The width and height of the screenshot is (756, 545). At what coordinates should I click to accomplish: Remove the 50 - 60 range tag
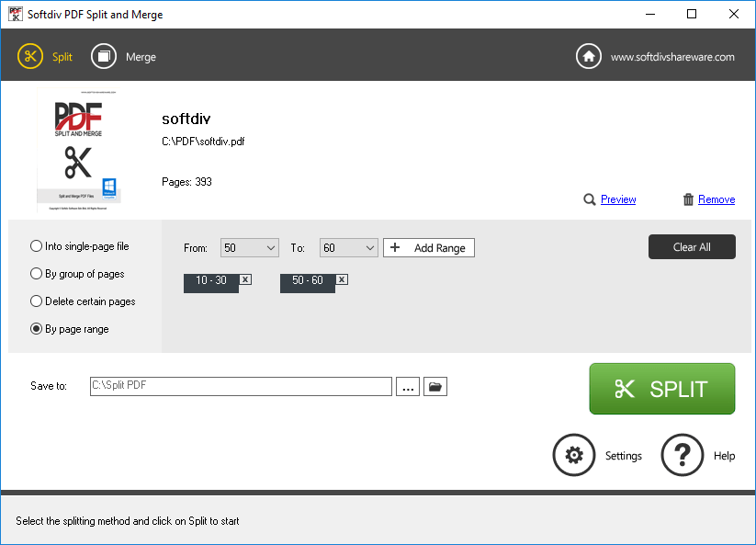pyautogui.click(x=342, y=279)
